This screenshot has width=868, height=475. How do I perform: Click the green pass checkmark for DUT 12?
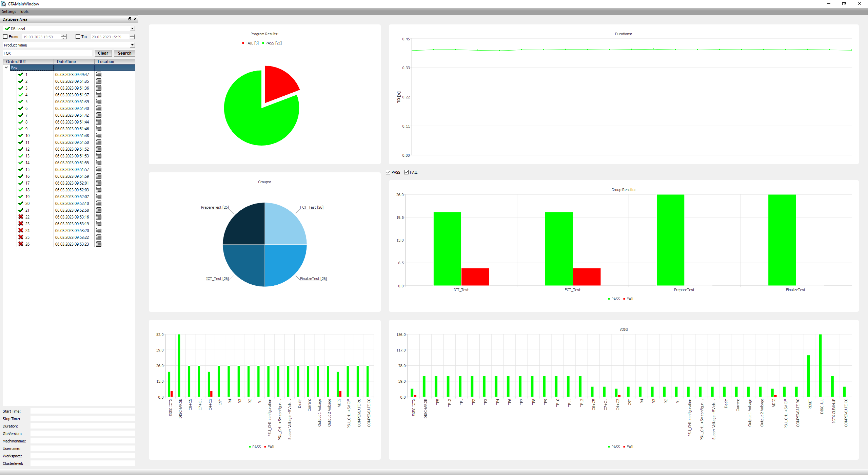[21, 149]
